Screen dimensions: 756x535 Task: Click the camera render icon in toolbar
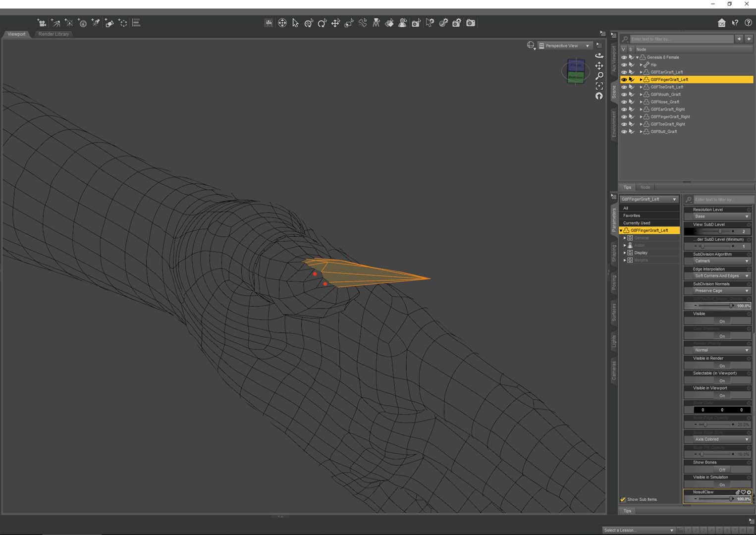471,23
